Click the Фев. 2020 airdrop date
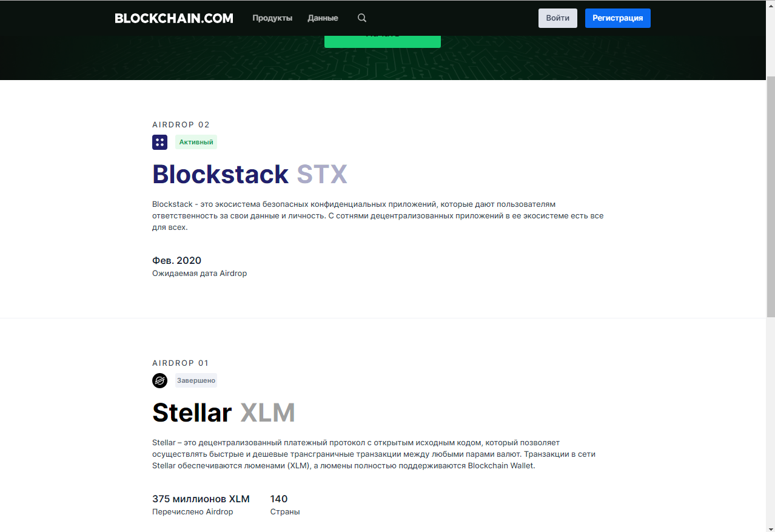The width and height of the screenshot is (775, 532). (176, 261)
